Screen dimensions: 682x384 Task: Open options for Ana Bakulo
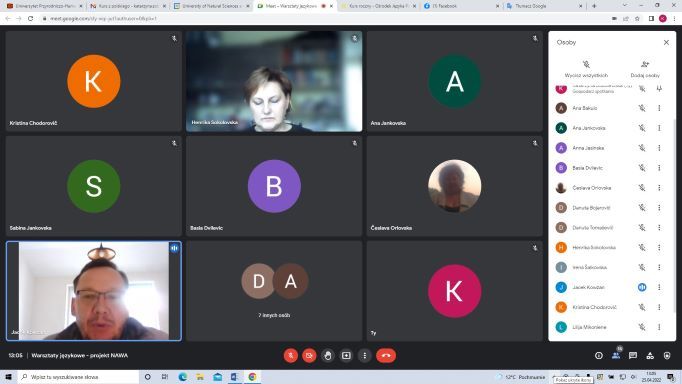659,108
